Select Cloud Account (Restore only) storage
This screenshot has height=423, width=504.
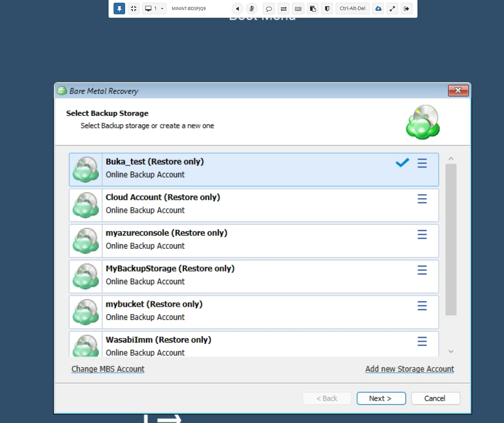pyautogui.click(x=254, y=205)
